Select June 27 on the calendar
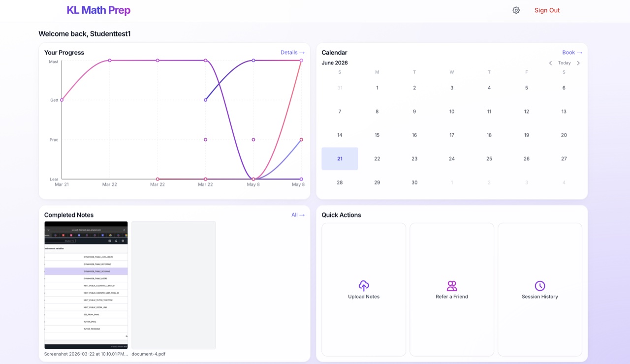The width and height of the screenshot is (630, 364). [564, 159]
